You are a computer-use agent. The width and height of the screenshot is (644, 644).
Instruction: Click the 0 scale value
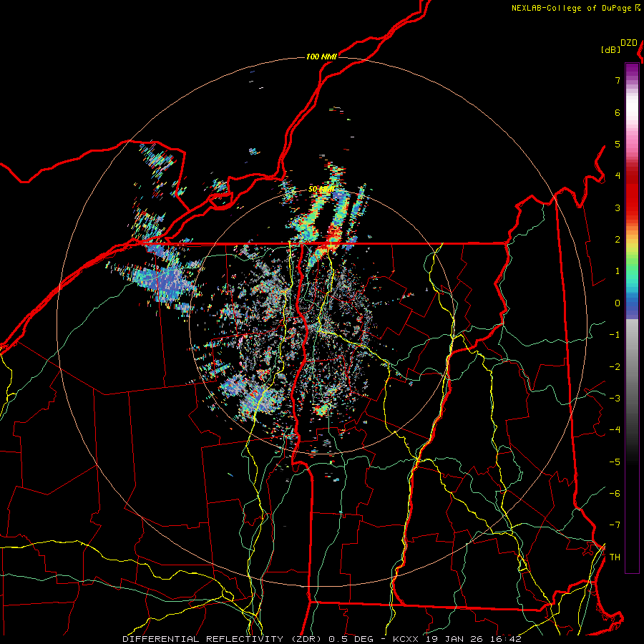[618, 303]
